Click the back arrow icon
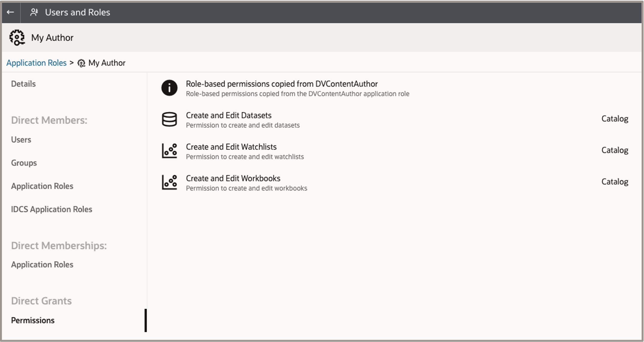 click(10, 12)
